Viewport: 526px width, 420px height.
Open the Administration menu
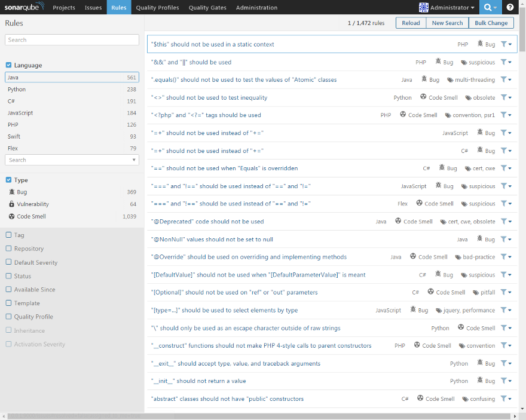(256, 7)
